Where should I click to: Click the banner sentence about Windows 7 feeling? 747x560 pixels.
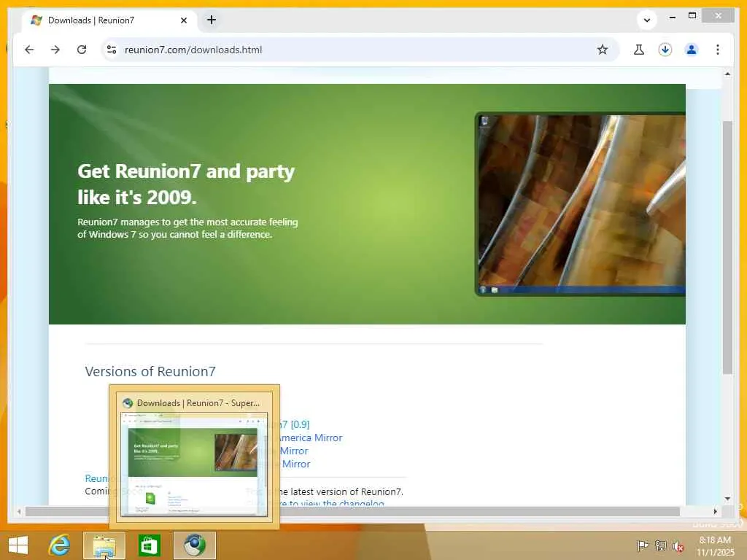[x=187, y=228]
